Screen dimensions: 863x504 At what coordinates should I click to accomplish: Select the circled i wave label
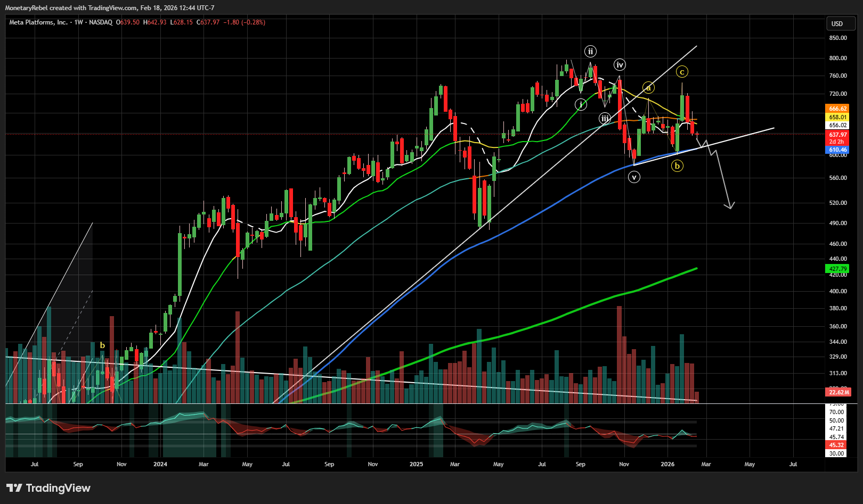581,104
